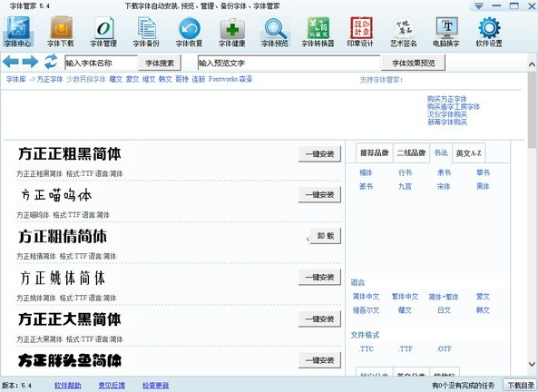Select the 九宫 link
The height and width of the screenshot is (392, 538).
(405, 186)
